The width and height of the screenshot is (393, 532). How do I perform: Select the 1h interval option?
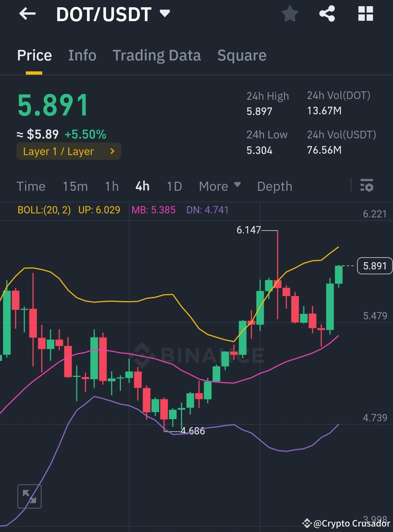point(111,186)
